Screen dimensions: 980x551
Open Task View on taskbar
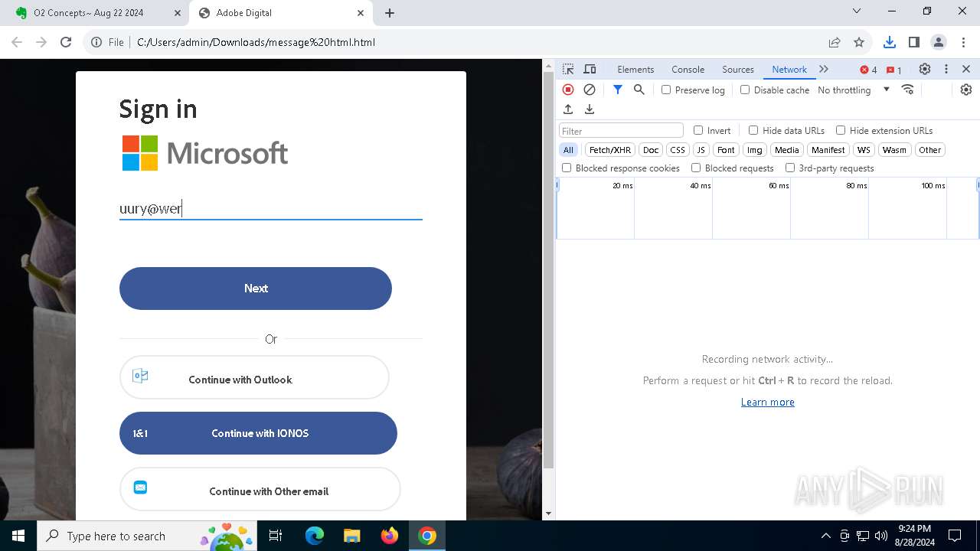click(x=276, y=536)
